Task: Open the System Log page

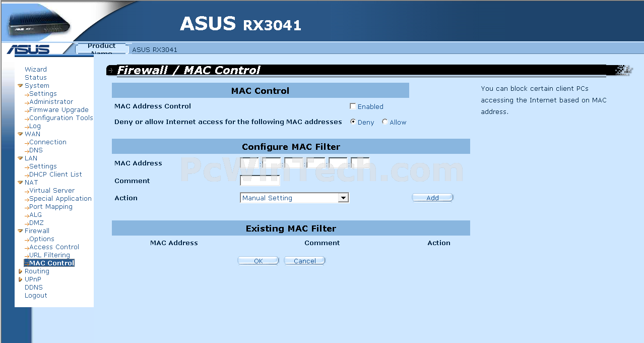Action: click(x=35, y=126)
